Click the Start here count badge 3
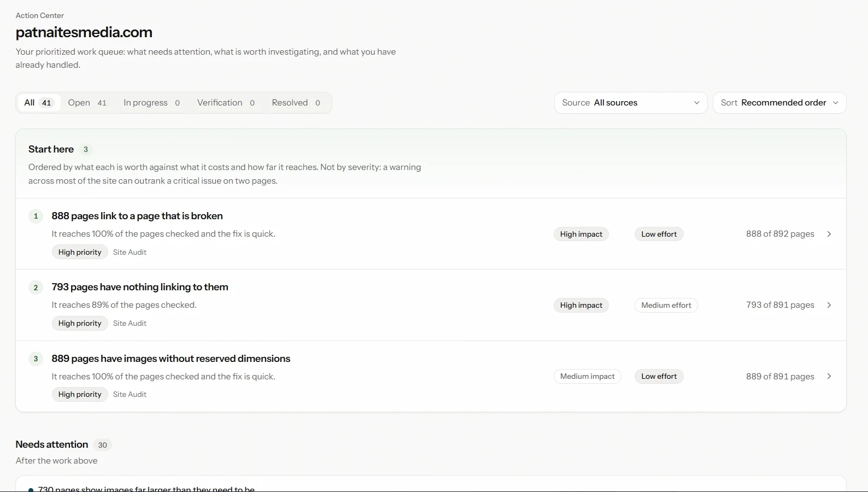The height and width of the screenshot is (492, 868). (x=85, y=149)
